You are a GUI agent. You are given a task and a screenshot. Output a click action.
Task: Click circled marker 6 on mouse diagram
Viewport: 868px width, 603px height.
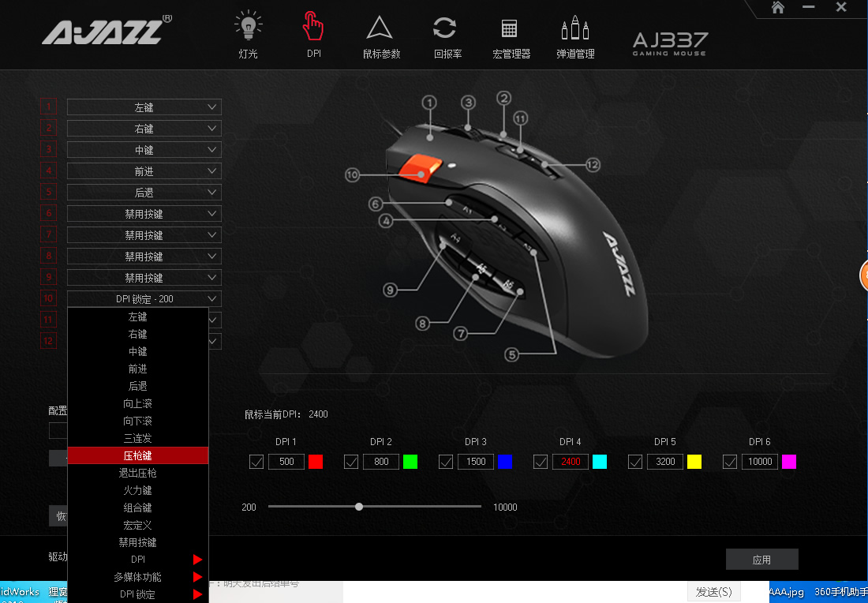[x=376, y=204]
